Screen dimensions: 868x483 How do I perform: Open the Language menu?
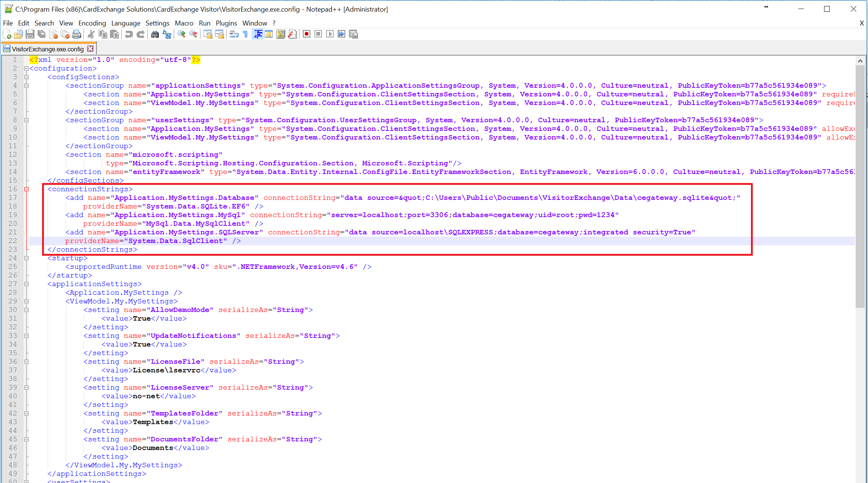pos(126,23)
